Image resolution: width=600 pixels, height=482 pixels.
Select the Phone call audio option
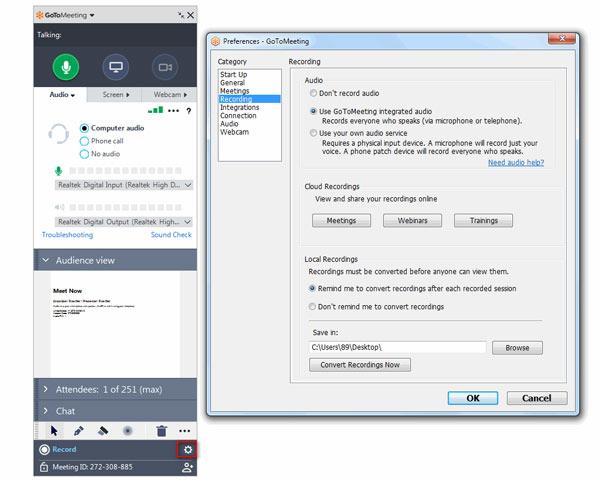click(x=97, y=141)
